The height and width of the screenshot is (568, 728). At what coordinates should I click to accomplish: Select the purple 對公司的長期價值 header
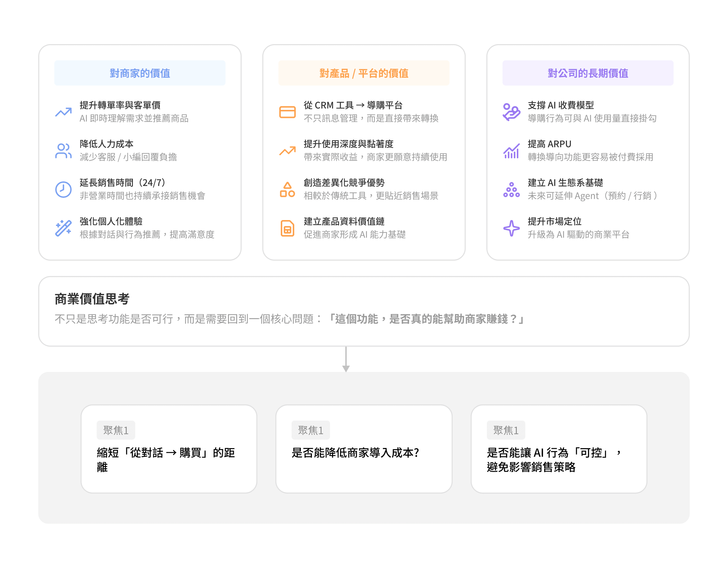click(588, 73)
